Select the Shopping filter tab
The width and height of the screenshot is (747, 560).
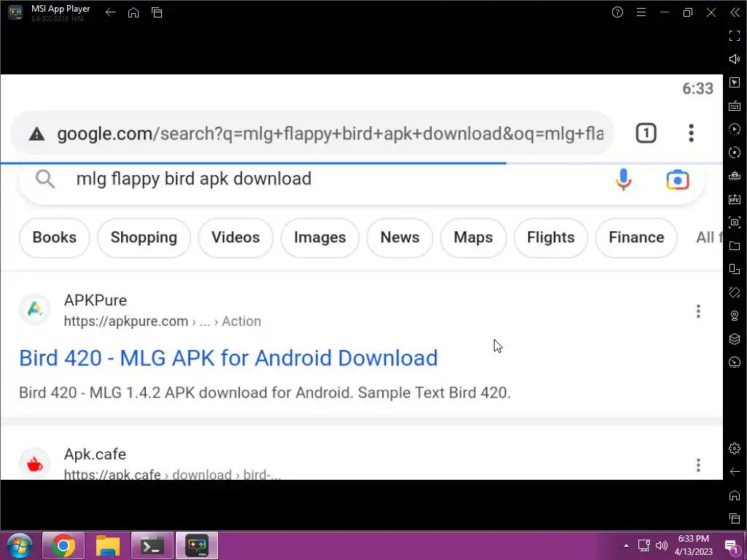click(144, 237)
